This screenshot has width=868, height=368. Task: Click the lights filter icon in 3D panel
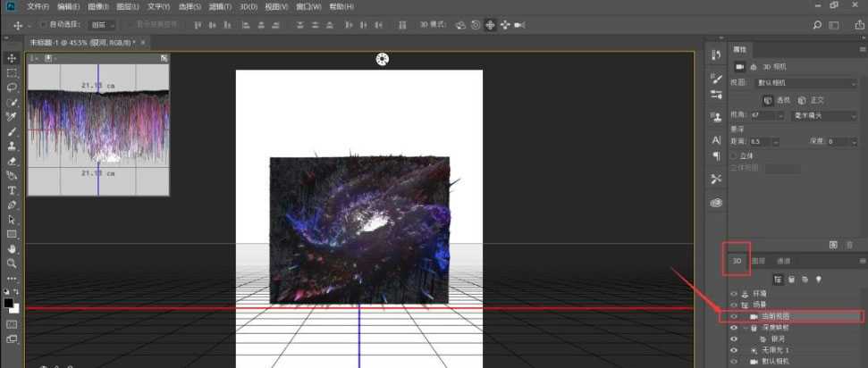pos(818,279)
